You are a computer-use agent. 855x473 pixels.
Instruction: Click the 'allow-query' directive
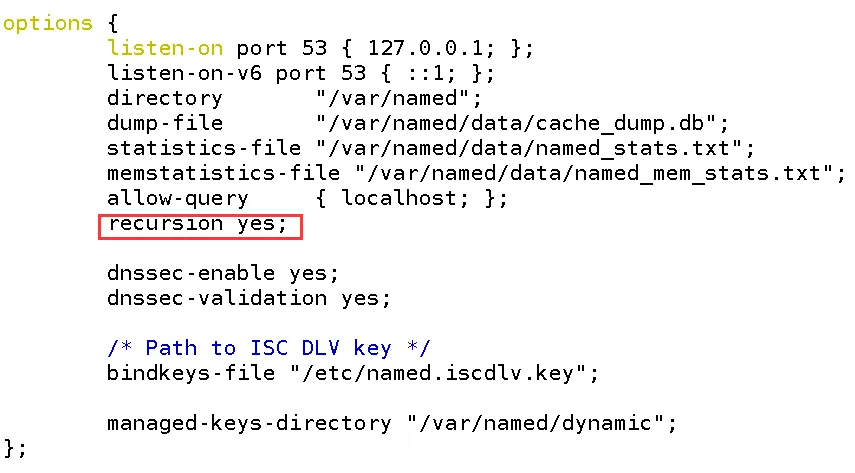[x=178, y=199]
